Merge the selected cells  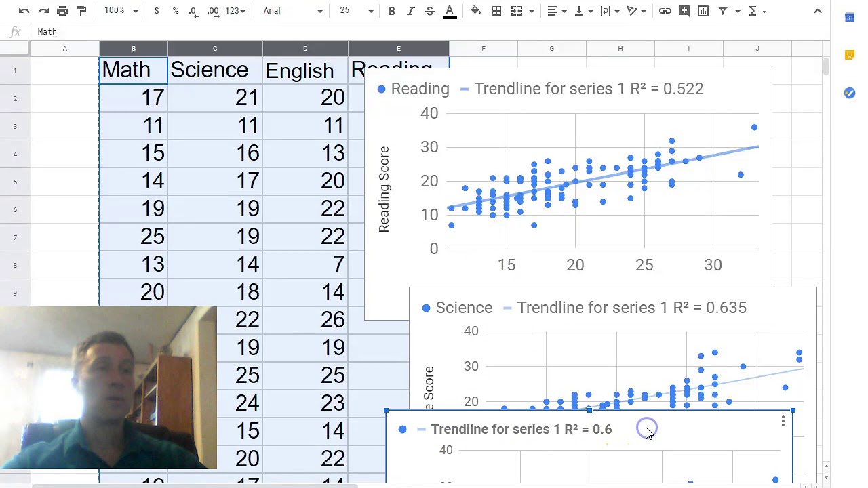pos(517,11)
